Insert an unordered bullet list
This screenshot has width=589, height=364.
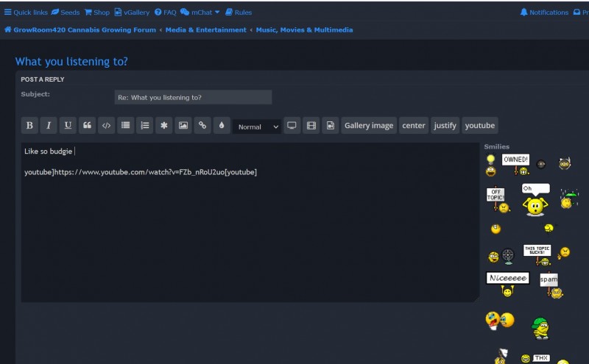(x=126, y=126)
